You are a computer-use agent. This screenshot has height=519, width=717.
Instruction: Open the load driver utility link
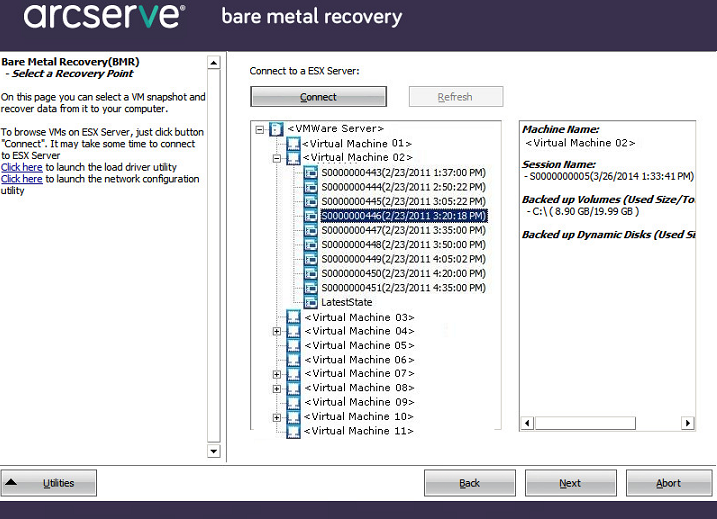[21, 167]
